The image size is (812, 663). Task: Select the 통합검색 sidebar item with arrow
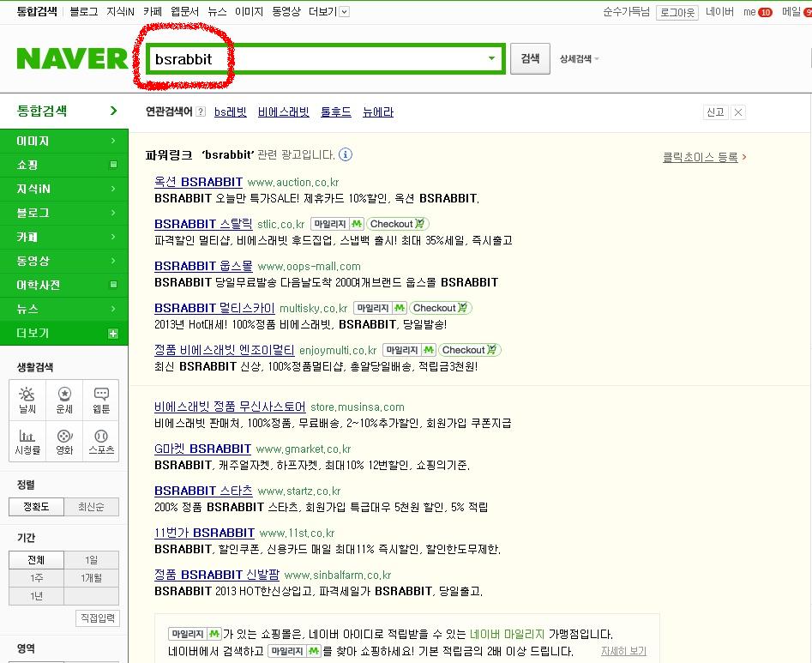(x=64, y=111)
